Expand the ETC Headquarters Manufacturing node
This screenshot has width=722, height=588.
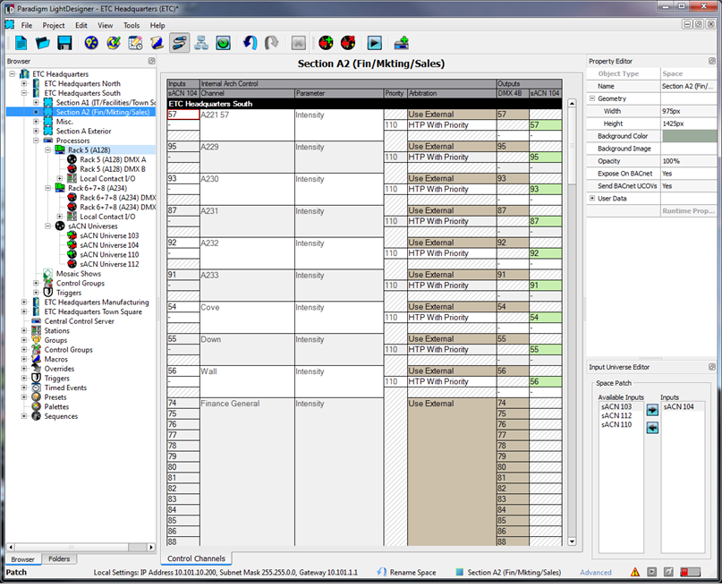pyautogui.click(x=24, y=303)
